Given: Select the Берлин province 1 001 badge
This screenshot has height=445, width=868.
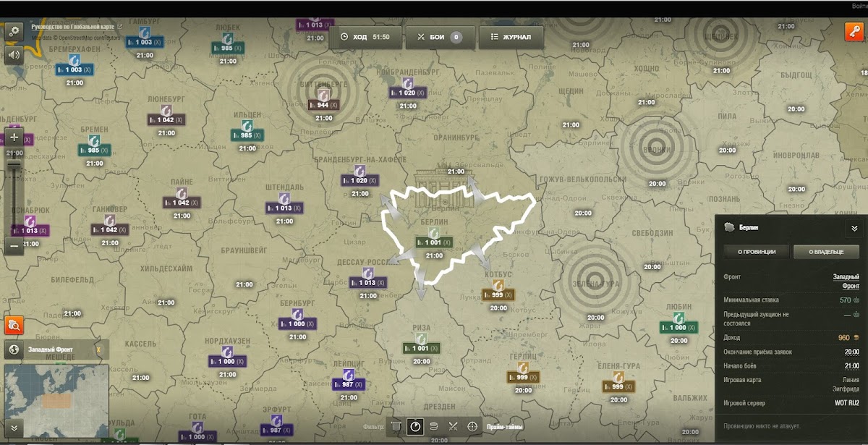Looking at the screenshot, I should tap(434, 243).
